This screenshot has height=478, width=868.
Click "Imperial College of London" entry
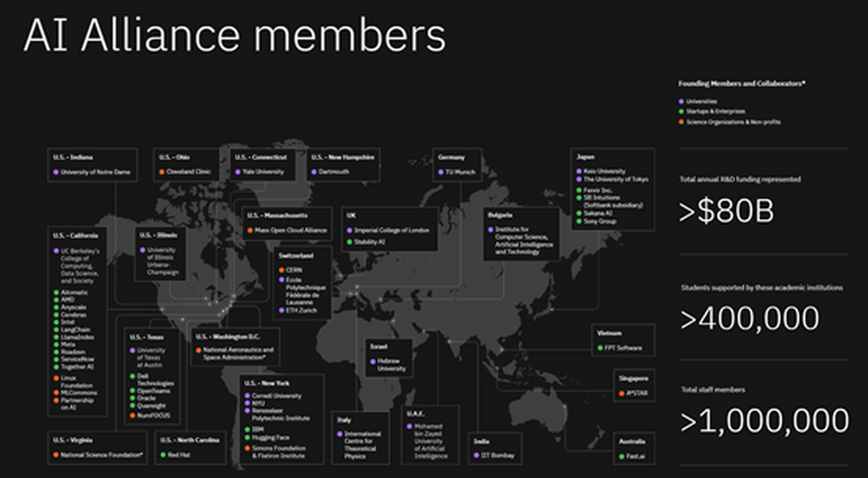392,230
